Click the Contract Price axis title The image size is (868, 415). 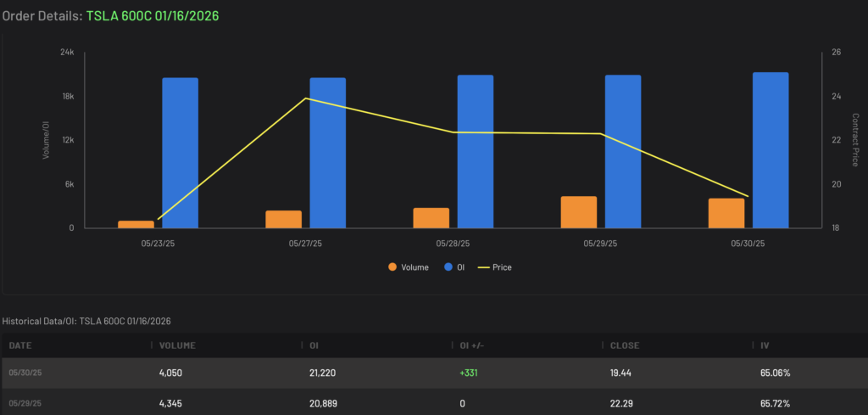point(855,140)
